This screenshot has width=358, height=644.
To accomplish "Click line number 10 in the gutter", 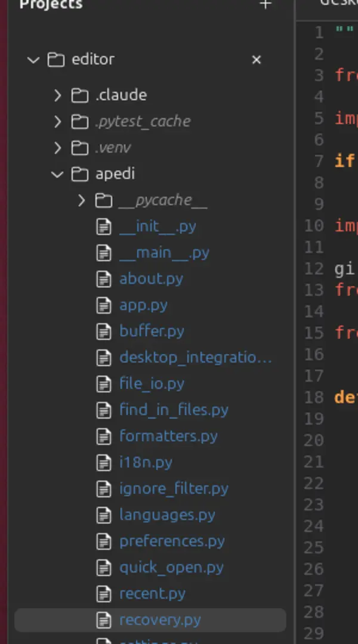I will click(x=314, y=225).
